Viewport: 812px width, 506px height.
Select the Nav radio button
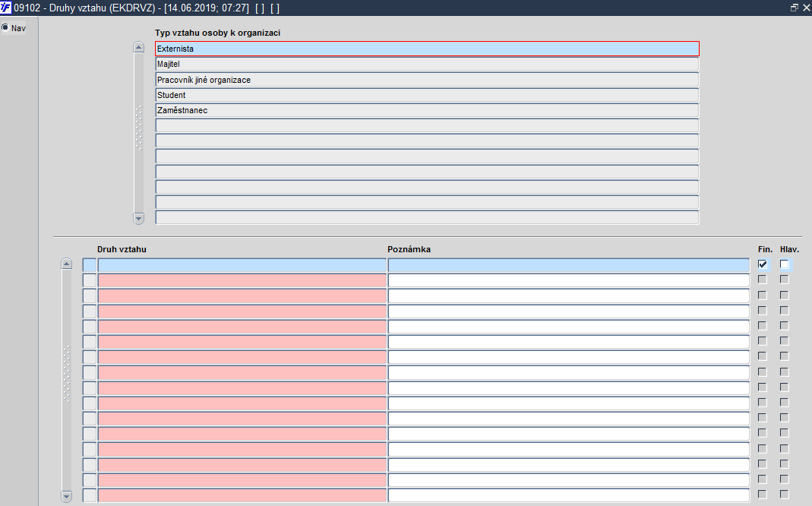5,27
